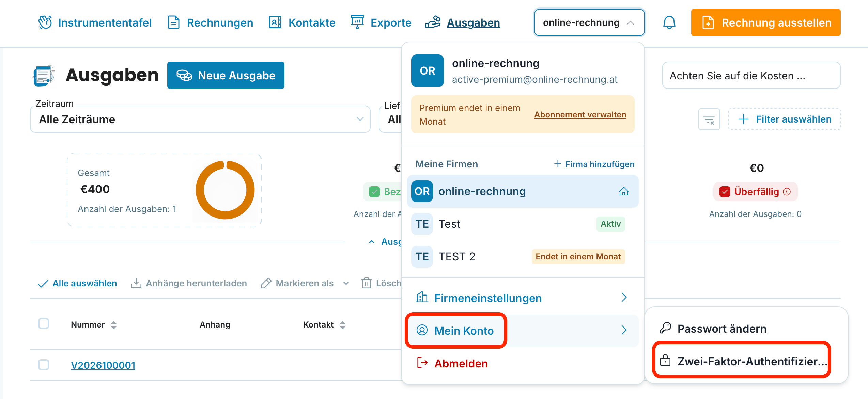
Task: Go to Rechnungen in top navigation
Action: click(x=211, y=22)
